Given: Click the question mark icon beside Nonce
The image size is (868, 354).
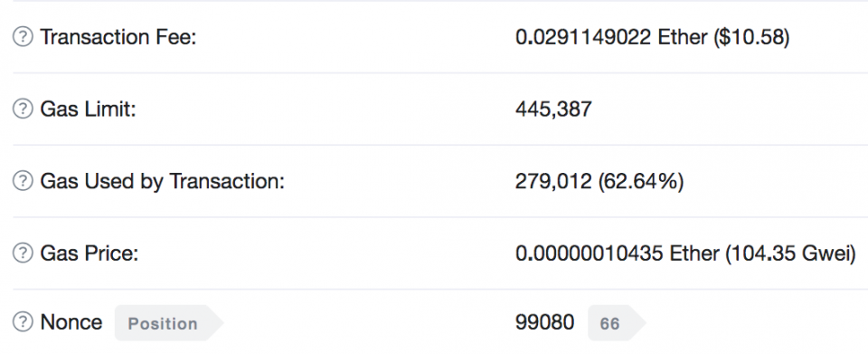Looking at the screenshot, I should [x=23, y=322].
